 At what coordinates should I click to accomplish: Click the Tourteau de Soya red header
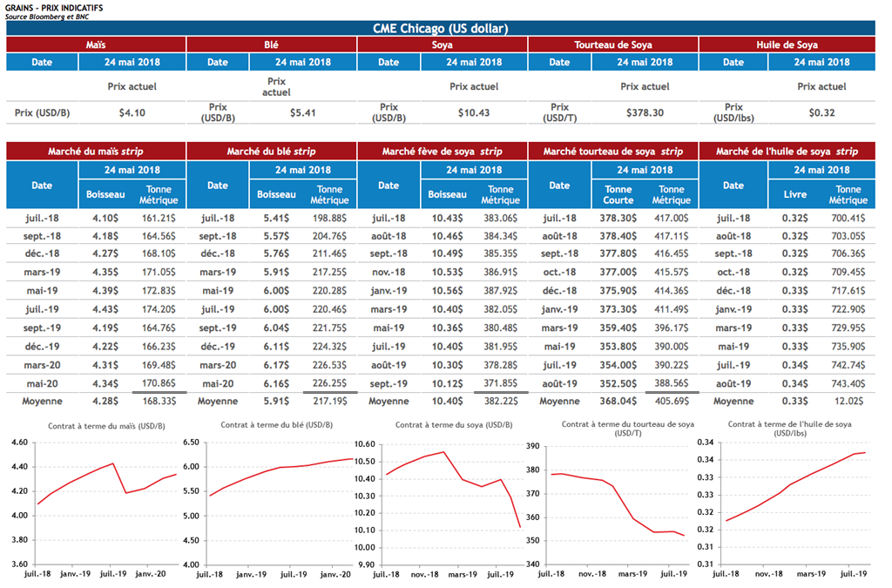(613, 44)
